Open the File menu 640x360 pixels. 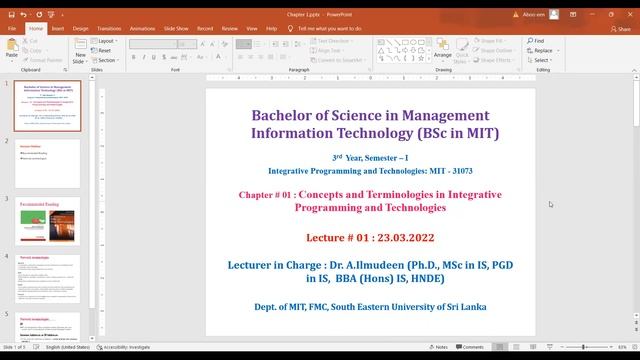click(x=12, y=29)
